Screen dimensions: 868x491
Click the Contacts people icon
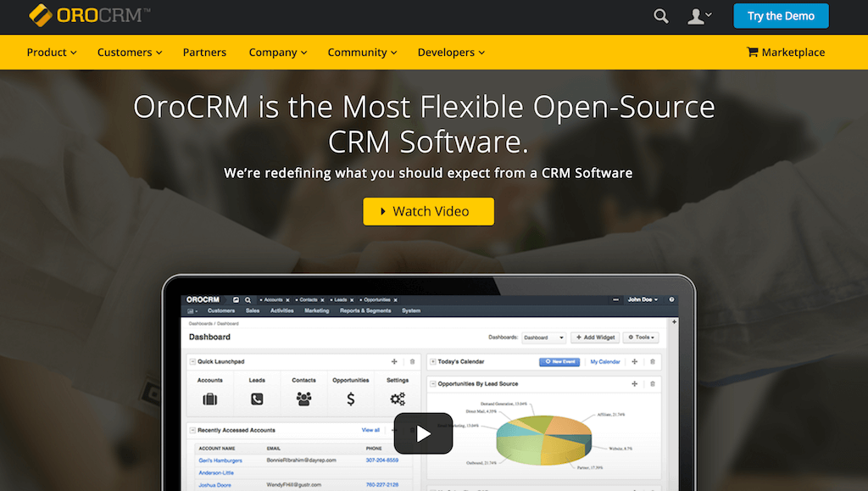(x=303, y=399)
